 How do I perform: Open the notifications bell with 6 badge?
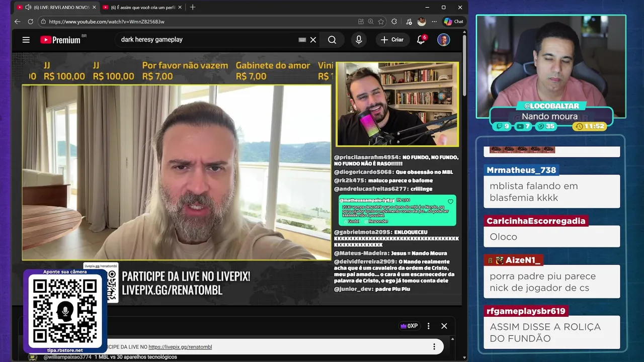[x=421, y=40]
